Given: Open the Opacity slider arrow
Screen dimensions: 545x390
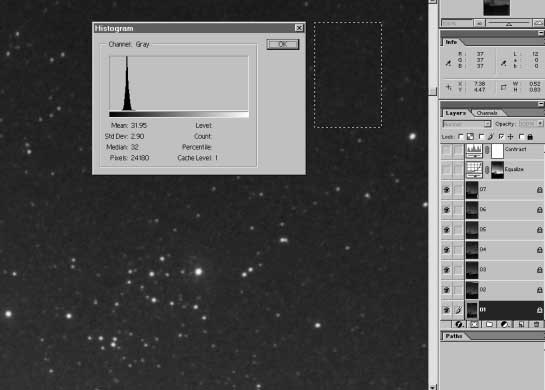Looking at the screenshot, I should pos(540,124).
